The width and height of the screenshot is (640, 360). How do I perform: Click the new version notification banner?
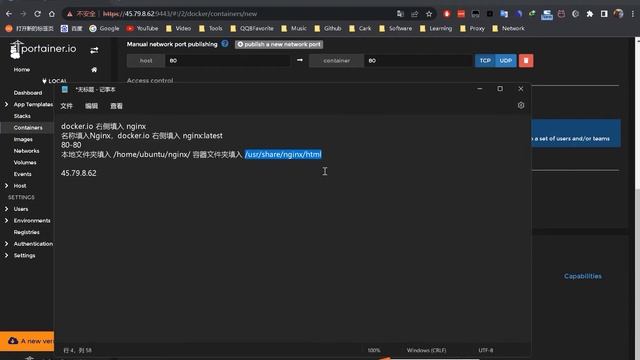[27, 341]
